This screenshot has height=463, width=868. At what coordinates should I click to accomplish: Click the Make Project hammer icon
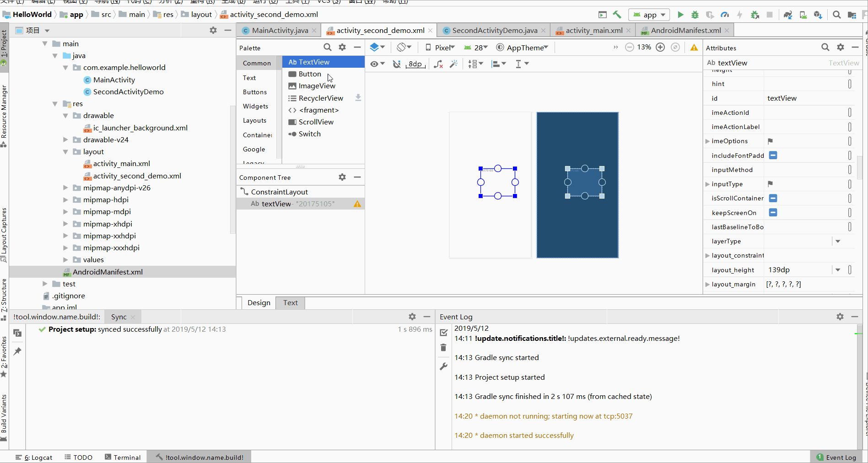click(x=617, y=15)
